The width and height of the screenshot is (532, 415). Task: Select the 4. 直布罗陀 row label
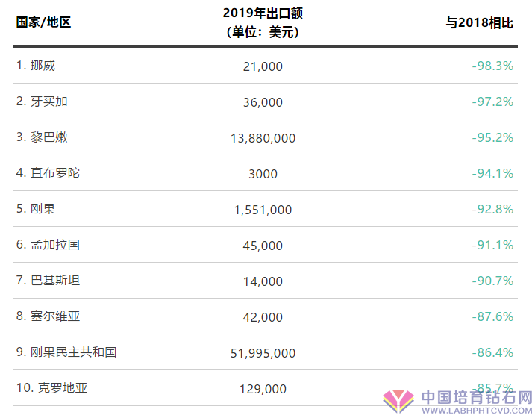(48, 173)
